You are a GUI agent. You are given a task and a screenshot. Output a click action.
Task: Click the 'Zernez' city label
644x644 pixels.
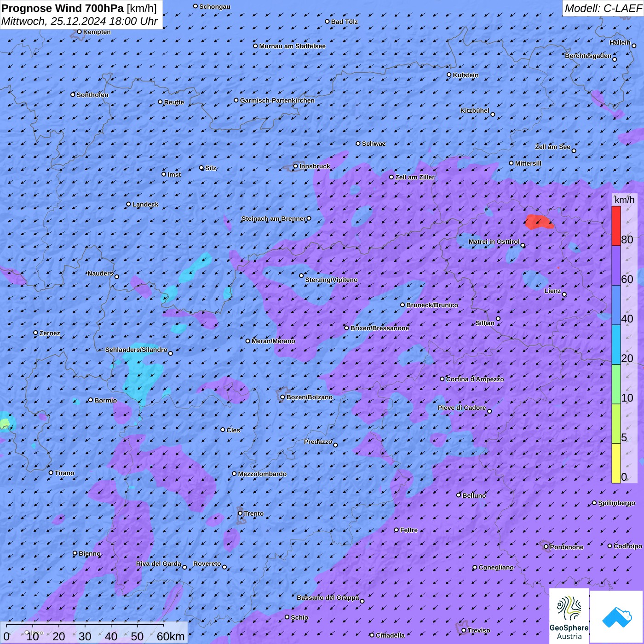50,333
